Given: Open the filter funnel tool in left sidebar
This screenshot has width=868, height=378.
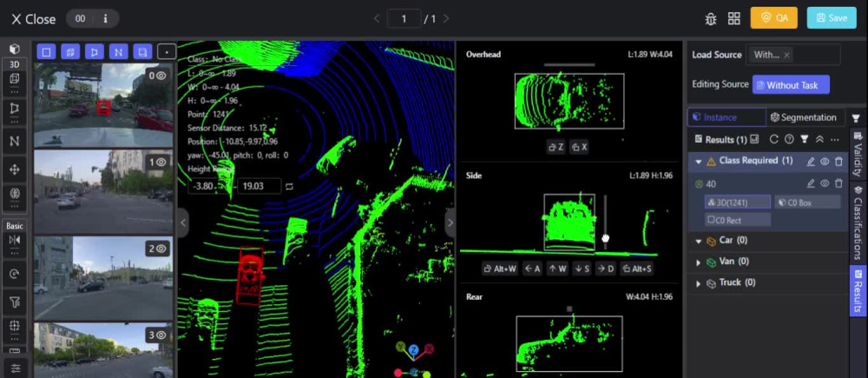Looking at the screenshot, I should tap(15, 302).
